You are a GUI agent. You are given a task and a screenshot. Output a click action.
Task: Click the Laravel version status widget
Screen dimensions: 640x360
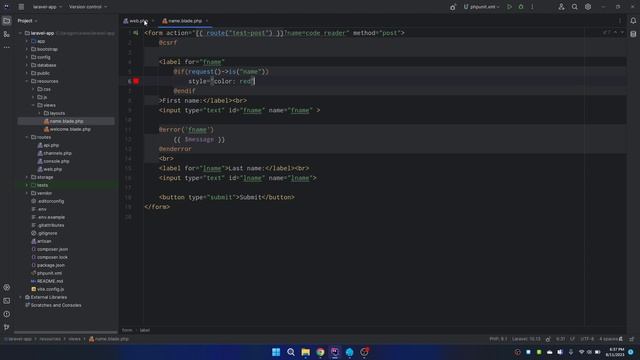[526, 339]
